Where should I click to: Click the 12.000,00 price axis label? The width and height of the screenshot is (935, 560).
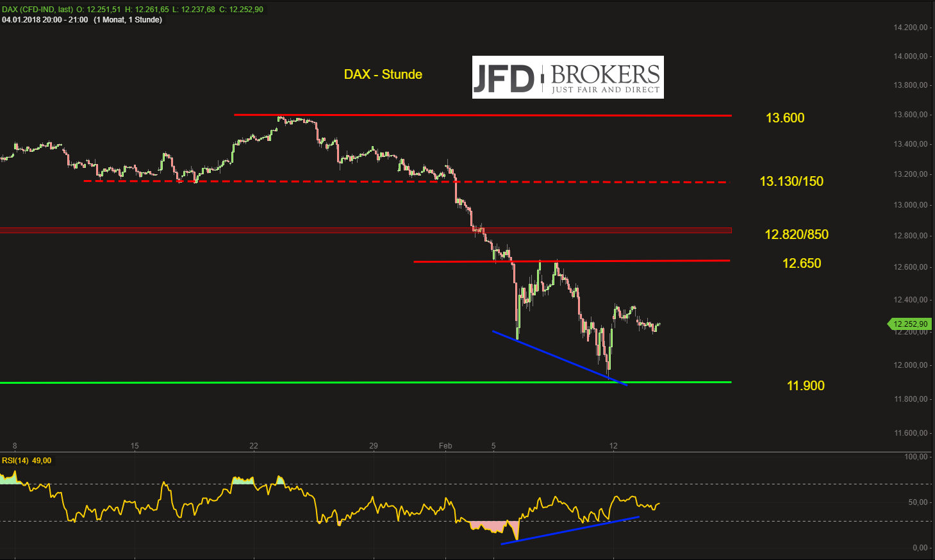point(911,365)
